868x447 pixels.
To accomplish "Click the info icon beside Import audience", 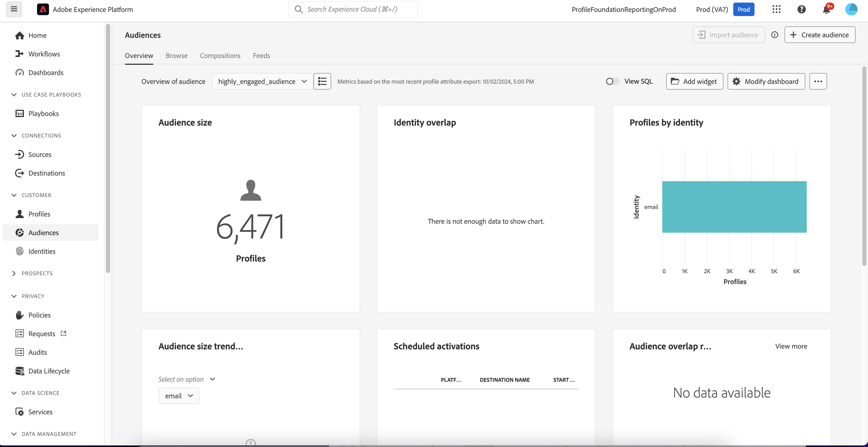I will [x=774, y=35].
